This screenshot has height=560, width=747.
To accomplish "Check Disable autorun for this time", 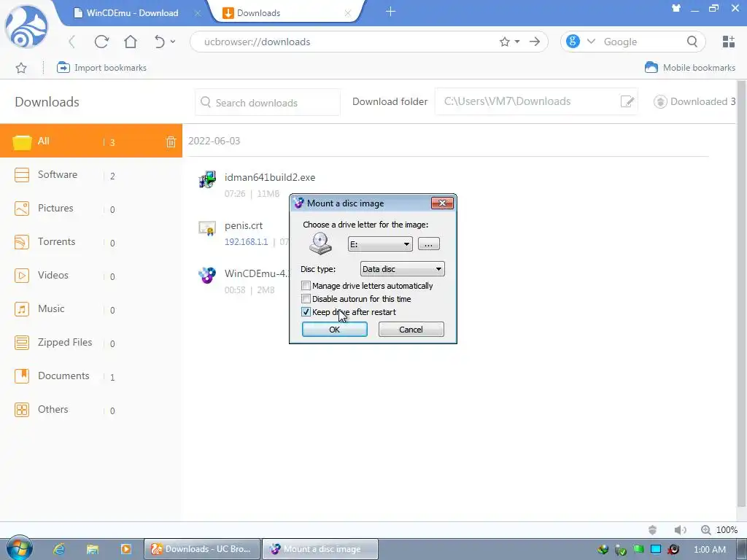I will [x=306, y=299].
